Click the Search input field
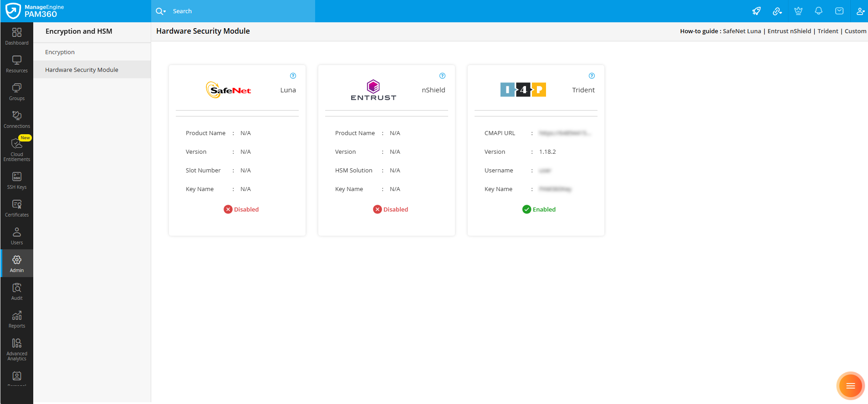The height and width of the screenshot is (404, 868). pyautogui.click(x=242, y=11)
